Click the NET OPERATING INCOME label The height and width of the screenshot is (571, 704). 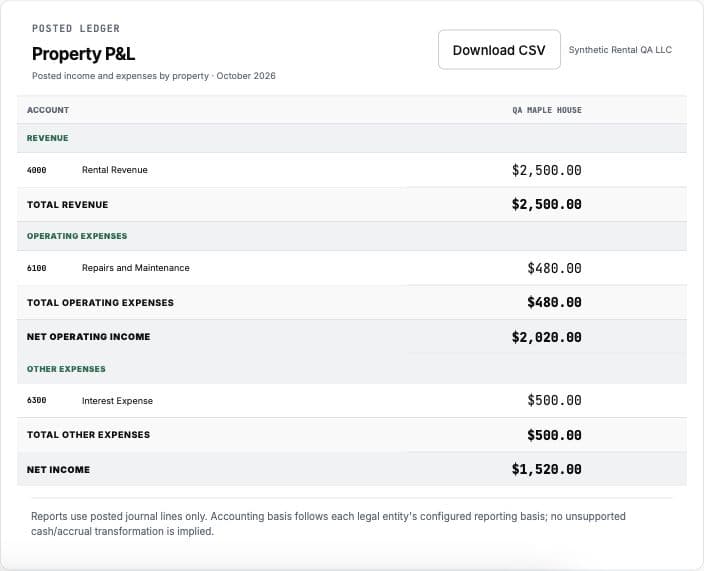(88, 337)
